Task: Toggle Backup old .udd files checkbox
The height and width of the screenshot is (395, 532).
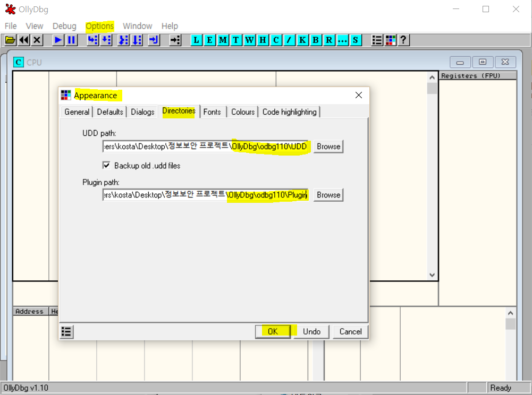Action: pos(106,165)
